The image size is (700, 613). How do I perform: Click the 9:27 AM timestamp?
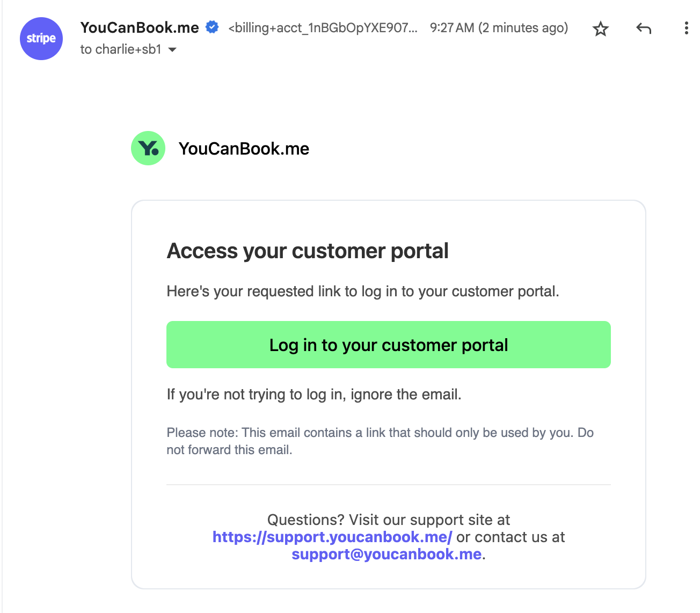coord(499,28)
